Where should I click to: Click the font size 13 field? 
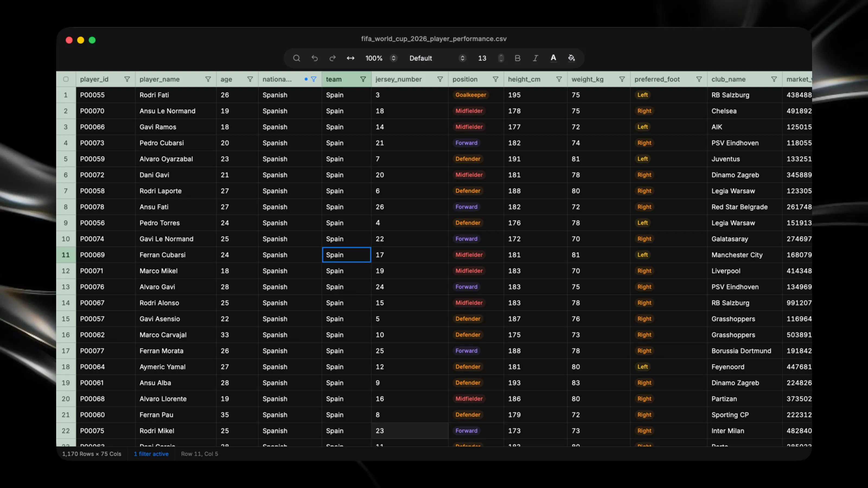(482, 58)
